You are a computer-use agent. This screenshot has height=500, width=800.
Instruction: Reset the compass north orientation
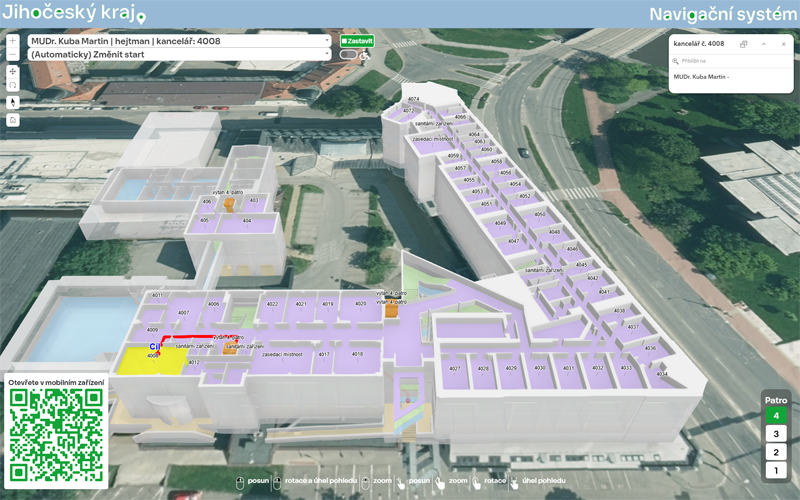pos(12,102)
